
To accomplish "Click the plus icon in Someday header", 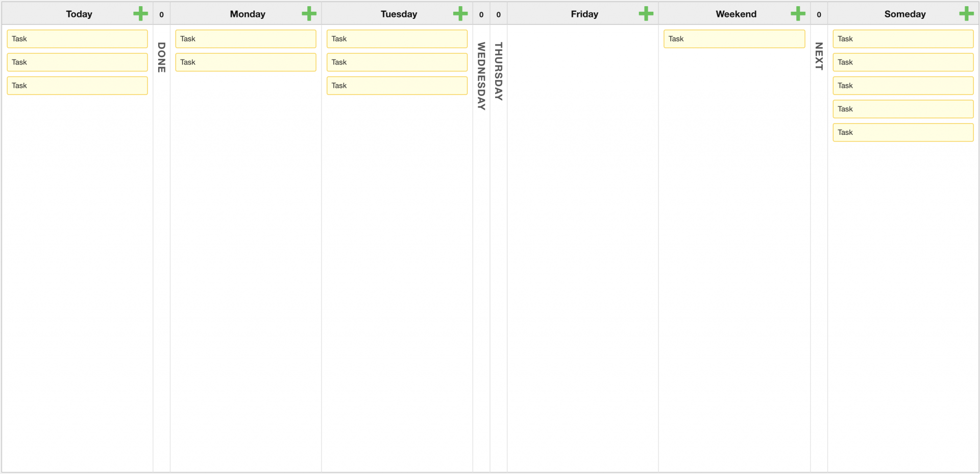I will coord(966,14).
